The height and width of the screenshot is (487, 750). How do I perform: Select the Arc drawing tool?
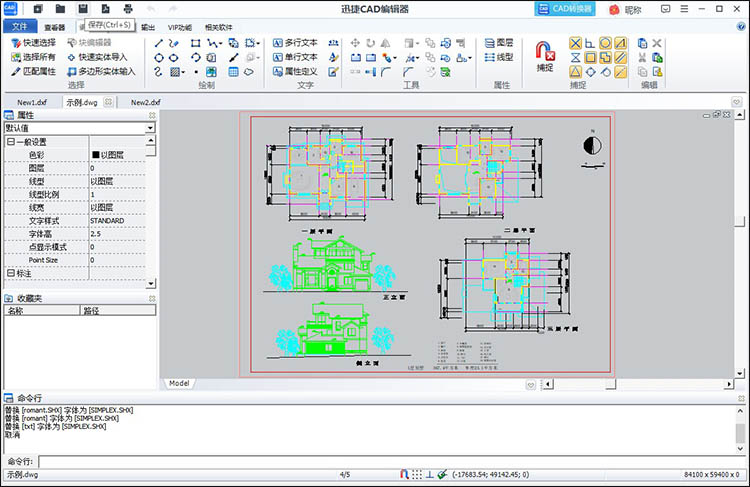click(195, 58)
